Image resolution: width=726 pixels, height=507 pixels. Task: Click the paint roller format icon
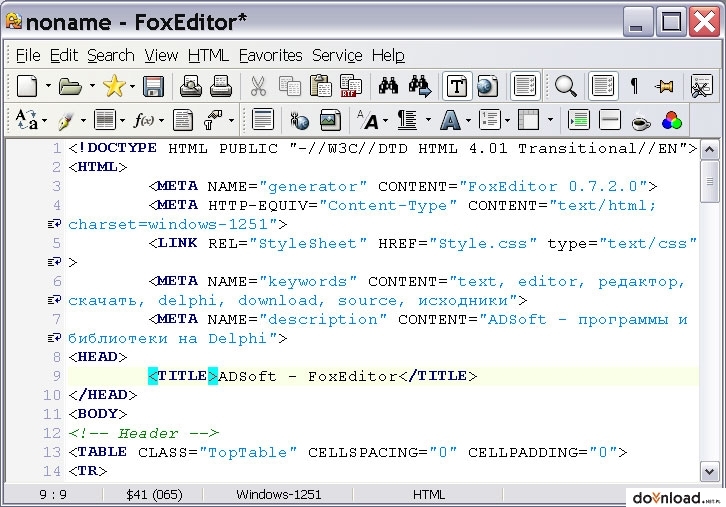213,120
